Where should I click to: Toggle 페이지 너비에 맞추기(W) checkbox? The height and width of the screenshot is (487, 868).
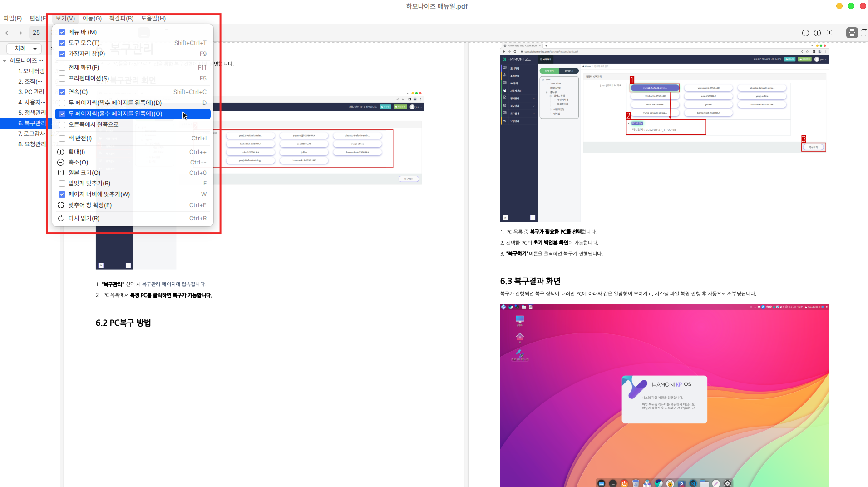pyautogui.click(x=62, y=194)
